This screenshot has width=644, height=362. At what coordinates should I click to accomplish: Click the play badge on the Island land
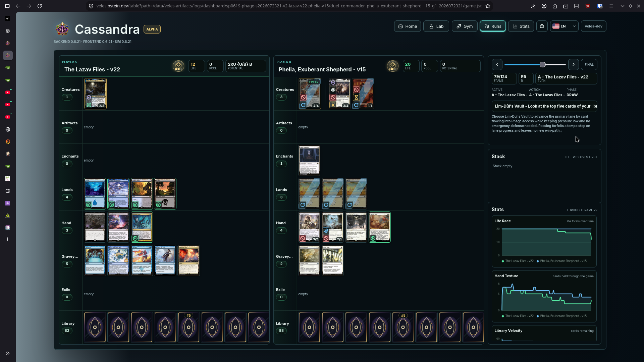pos(88,205)
